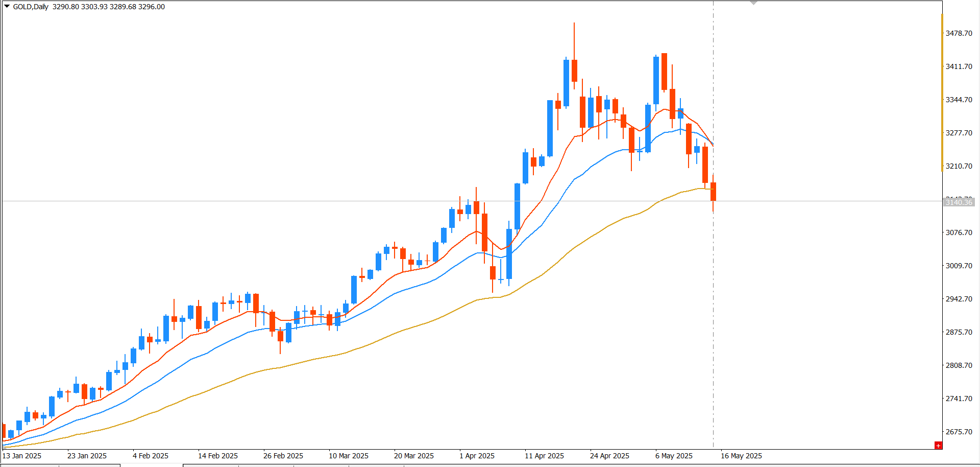Image resolution: width=980 pixels, height=467 pixels.
Task: Click the 2875.70 price axis label
Action: point(959,332)
